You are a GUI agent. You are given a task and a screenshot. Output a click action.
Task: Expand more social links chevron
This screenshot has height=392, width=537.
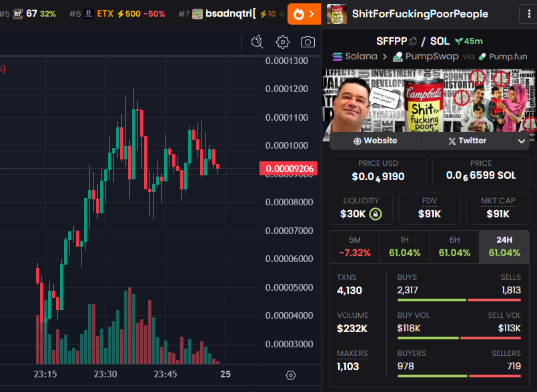pyautogui.click(x=521, y=141)
